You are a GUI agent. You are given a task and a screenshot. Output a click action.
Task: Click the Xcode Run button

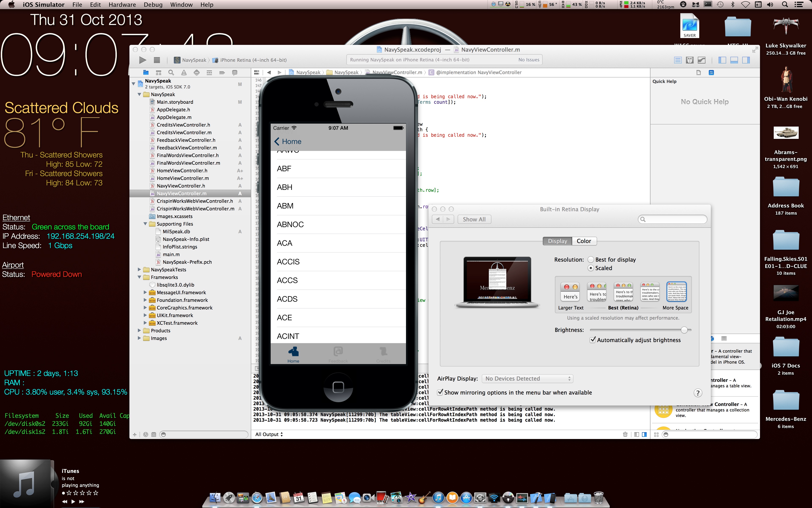tap(143, 60)
